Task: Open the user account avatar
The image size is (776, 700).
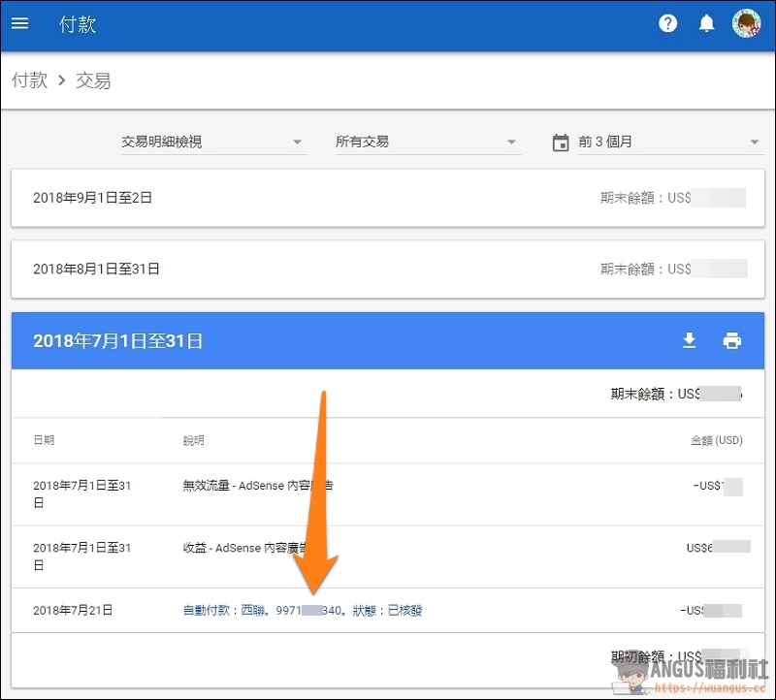Action: (x=746, y=23)
